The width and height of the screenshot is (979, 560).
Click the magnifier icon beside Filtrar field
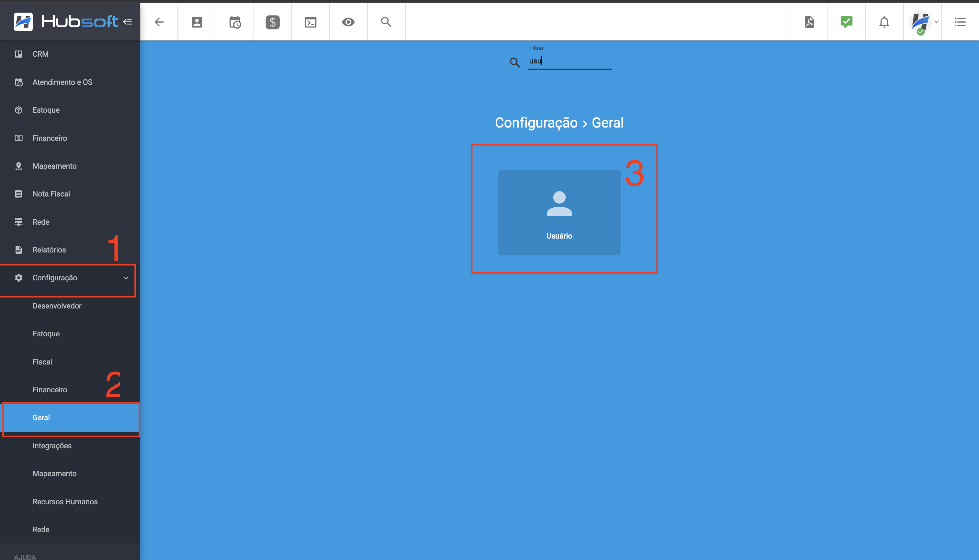coord(515,62)
